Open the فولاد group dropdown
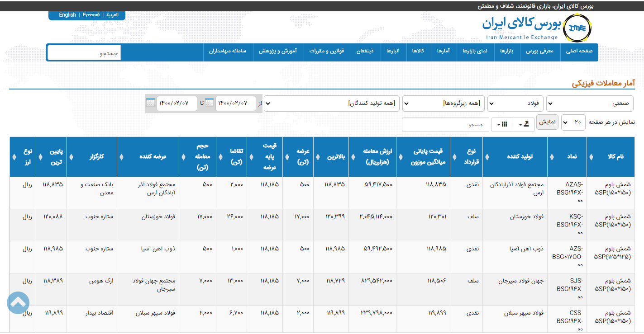The width and height of the screenshot is (644, 334). [x=515, y=103]
